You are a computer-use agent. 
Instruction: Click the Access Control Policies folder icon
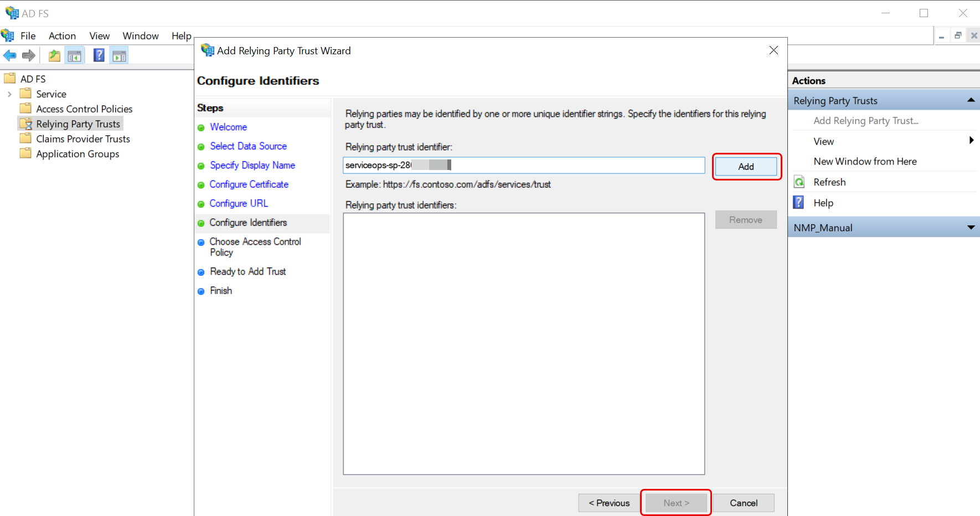pos(25,109)
